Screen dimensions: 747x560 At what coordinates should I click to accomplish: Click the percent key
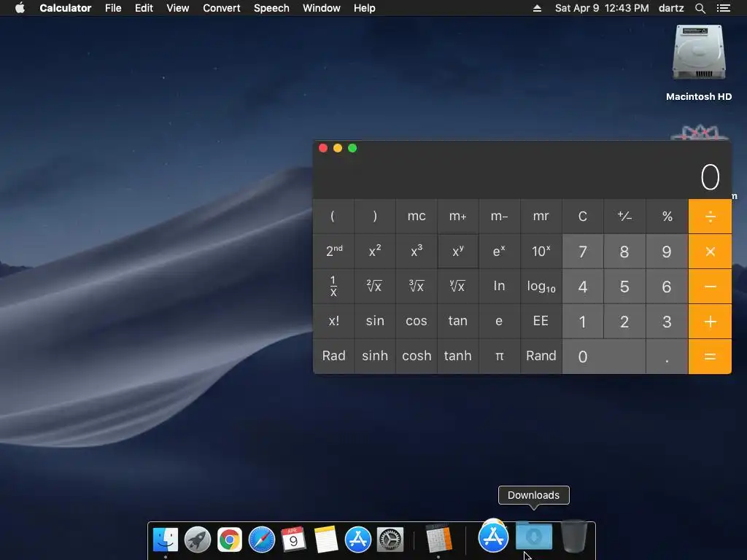tap(667, 216)
